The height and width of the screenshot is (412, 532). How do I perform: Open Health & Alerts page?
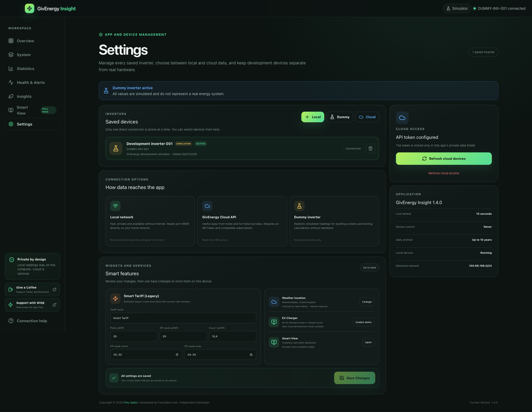tap(32, 82)
